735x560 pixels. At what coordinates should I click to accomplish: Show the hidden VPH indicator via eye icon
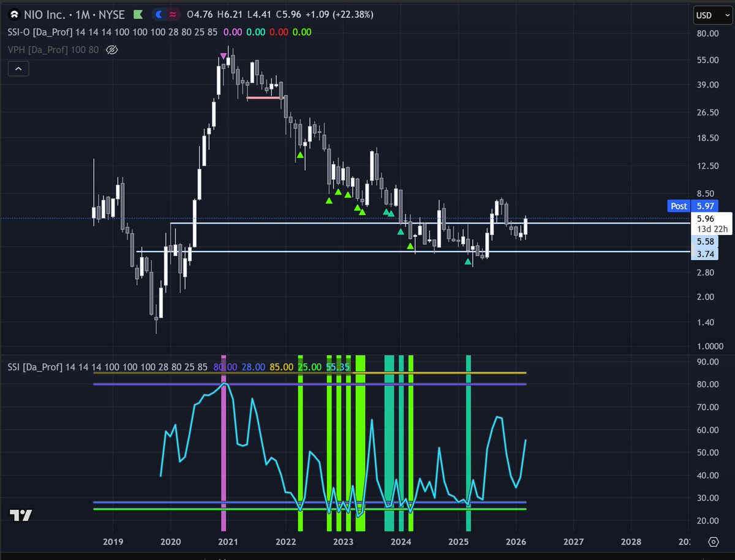(x=111, y=50)
